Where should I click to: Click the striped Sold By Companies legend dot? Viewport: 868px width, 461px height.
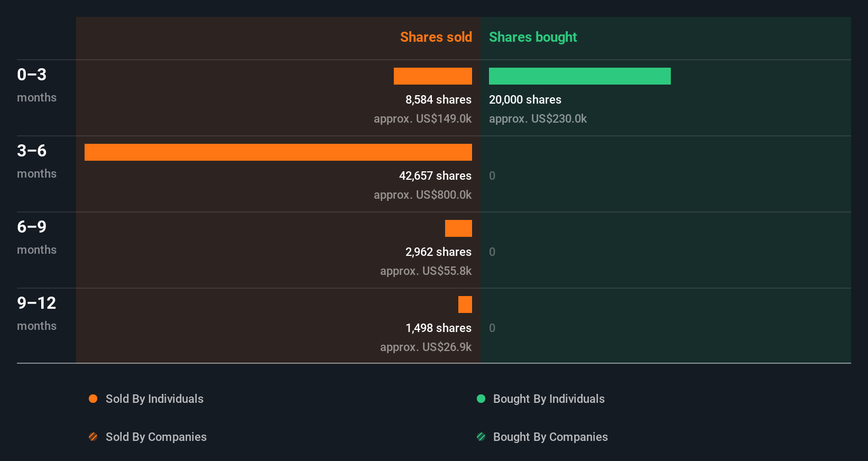(93, 437)
